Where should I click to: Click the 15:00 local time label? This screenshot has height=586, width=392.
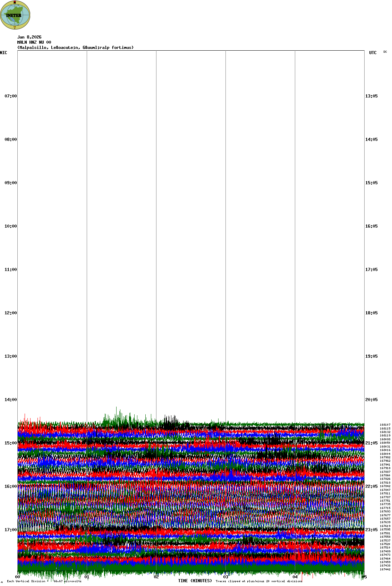point(10,443)
